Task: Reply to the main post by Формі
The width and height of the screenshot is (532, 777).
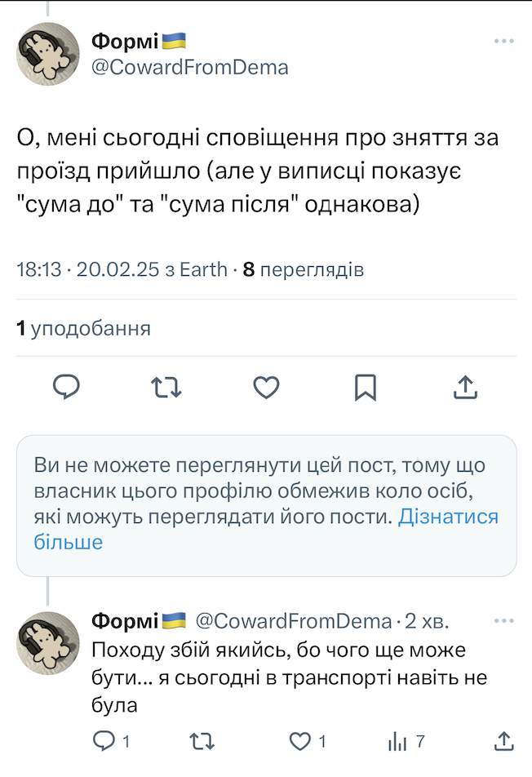Action: [x=66, y=387]
